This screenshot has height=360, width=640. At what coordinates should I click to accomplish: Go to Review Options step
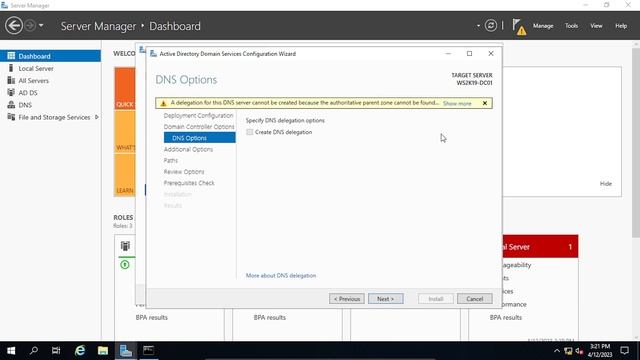[184, 172]
